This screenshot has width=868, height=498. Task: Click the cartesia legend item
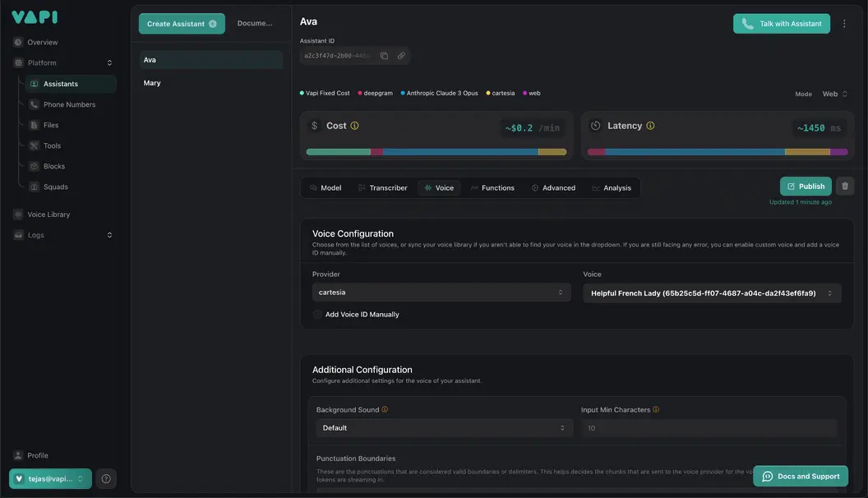click(x=501, y=93)
